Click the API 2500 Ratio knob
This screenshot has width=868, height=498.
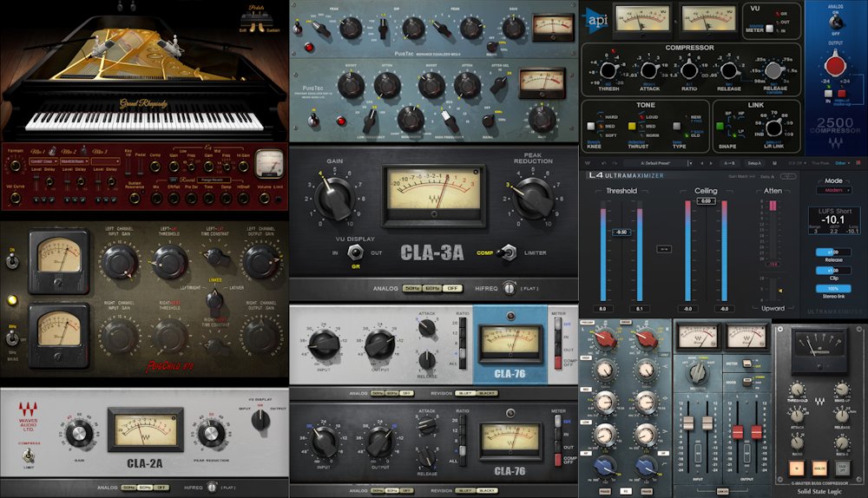[689, 71]
